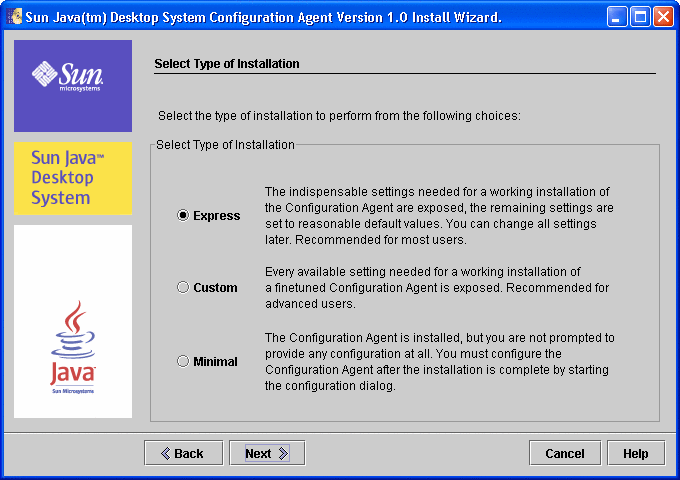
Task: Click the text 'Recommended for most users.'
Action: tap(381, 240)
